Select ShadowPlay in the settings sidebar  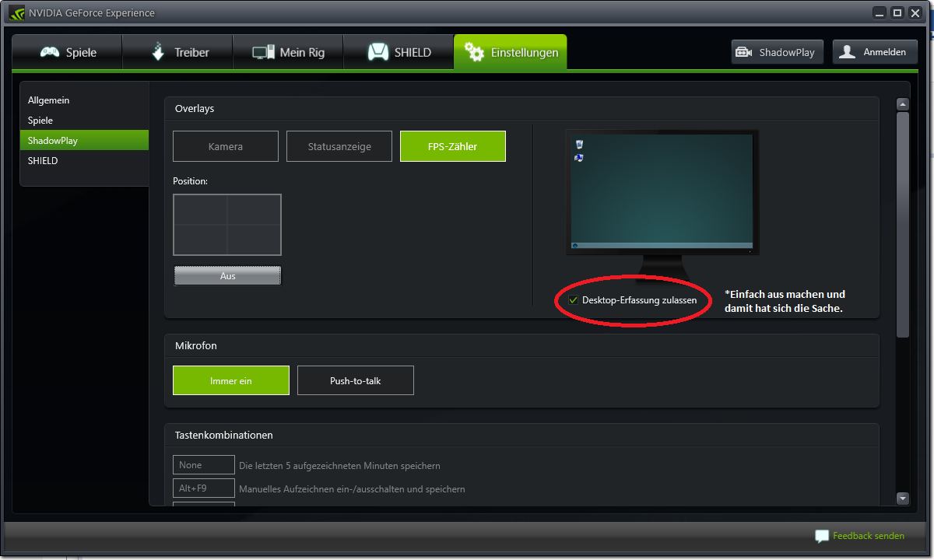click(x=84, y=141)
